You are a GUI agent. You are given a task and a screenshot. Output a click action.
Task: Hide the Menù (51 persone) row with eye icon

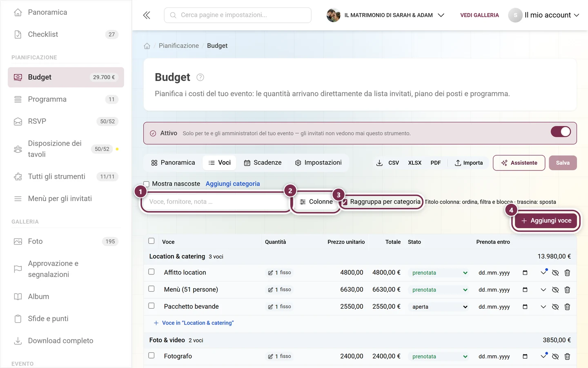[555, 290]
